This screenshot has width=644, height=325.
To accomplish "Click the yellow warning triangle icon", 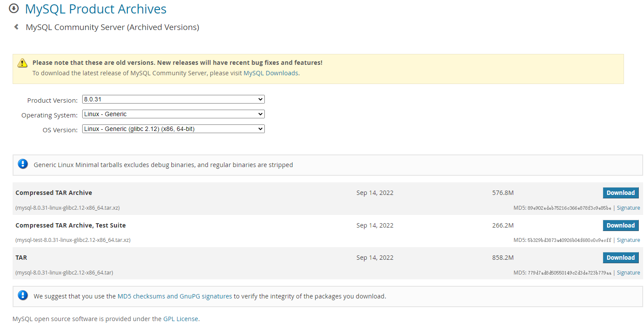I will (23, 63).
